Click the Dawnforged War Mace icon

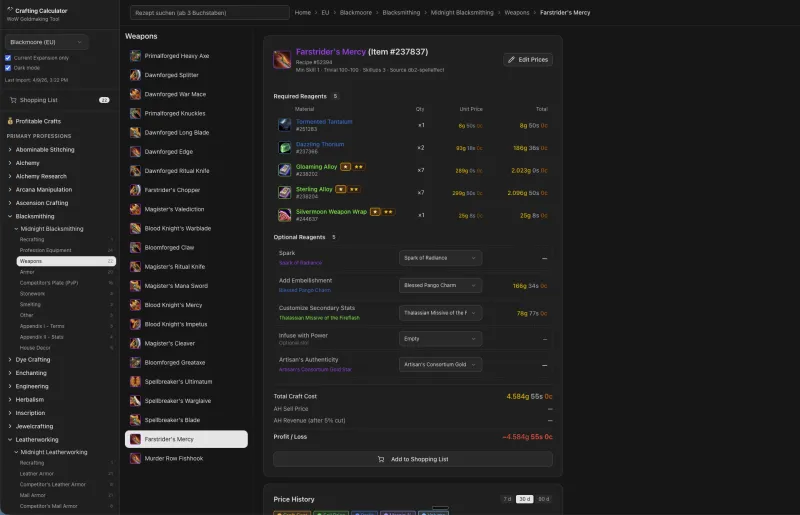pyautogui.click(x=135, y=94)
